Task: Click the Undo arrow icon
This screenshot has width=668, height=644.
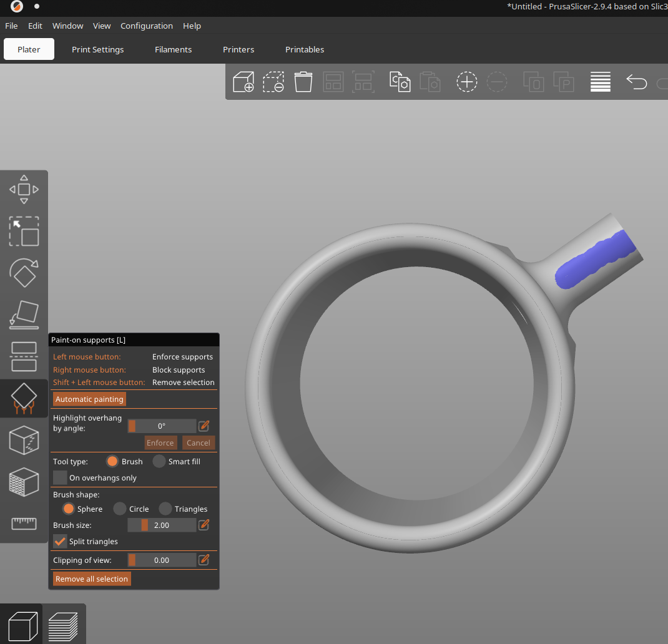Action: pos(636,82)
